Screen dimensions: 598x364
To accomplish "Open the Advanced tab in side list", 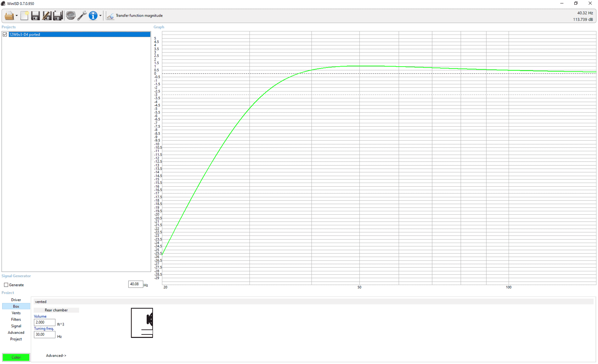I will click(x=16, y=333).
